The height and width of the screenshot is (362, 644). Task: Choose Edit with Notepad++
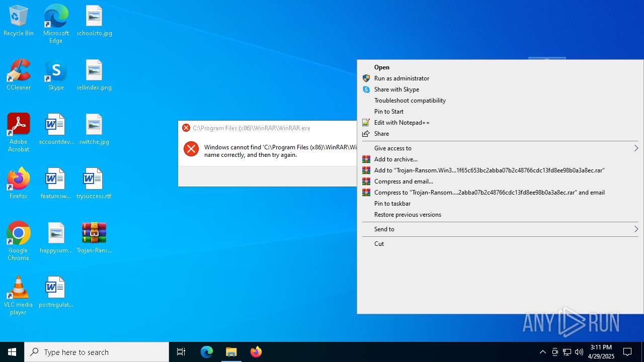tap(500, 123)
